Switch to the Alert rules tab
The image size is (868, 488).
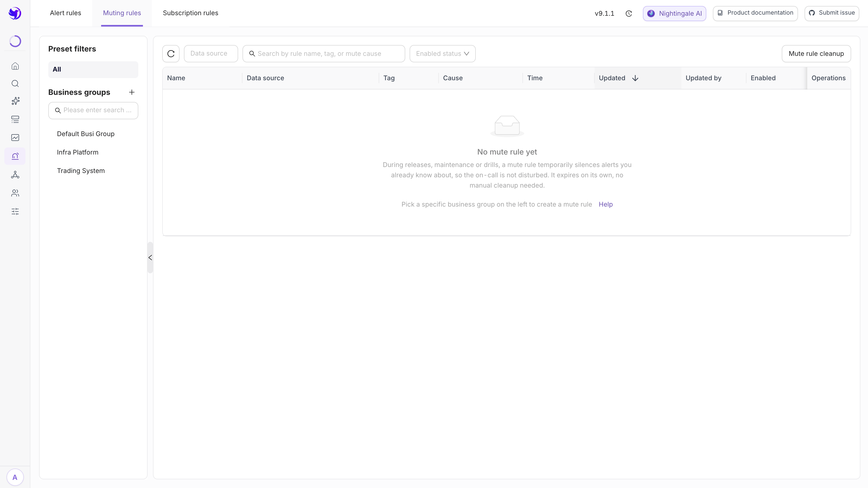coord(65,13)
